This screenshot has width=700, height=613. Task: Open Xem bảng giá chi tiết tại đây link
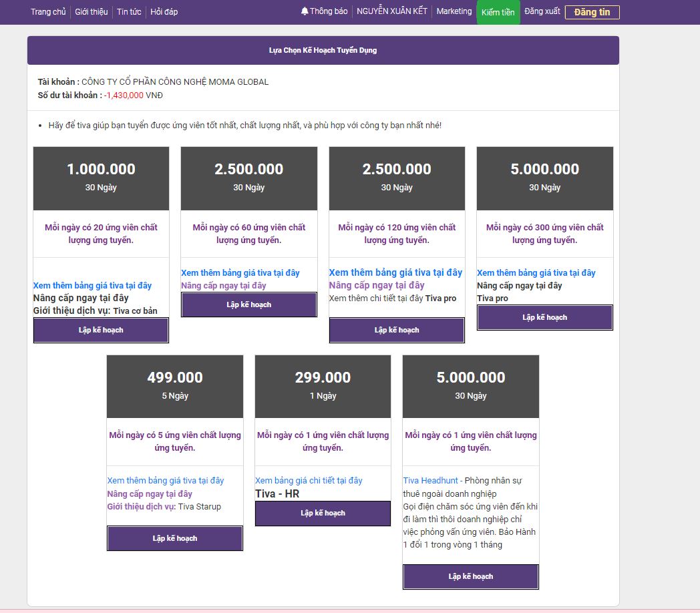[309, 481]
